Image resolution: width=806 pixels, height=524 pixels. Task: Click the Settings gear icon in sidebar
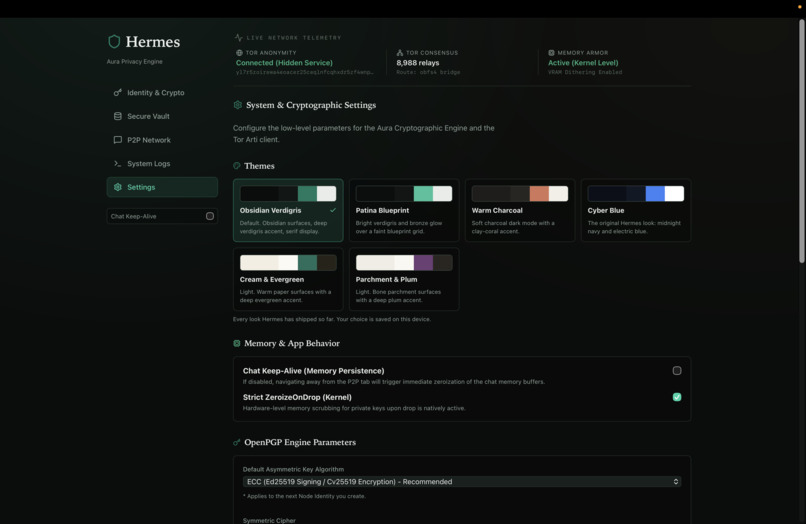(x=118, y=187)
